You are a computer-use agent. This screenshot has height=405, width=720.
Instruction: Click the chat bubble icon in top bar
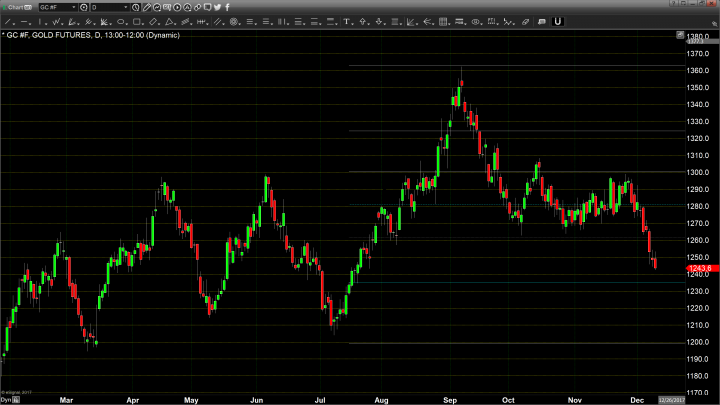point(208,7)
